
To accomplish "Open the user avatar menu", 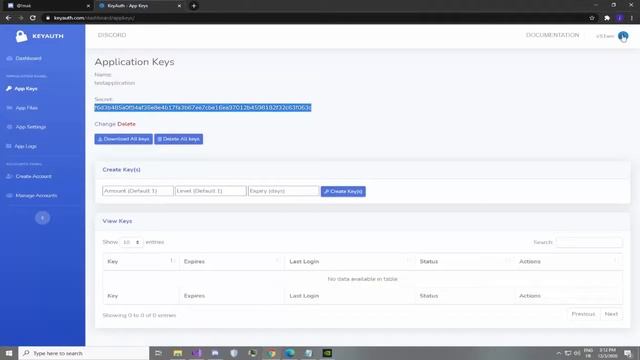I will click(x=623, y=36).
